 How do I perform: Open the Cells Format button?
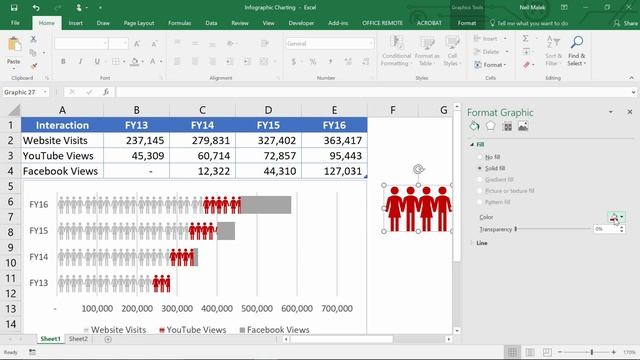click(490, 65)
